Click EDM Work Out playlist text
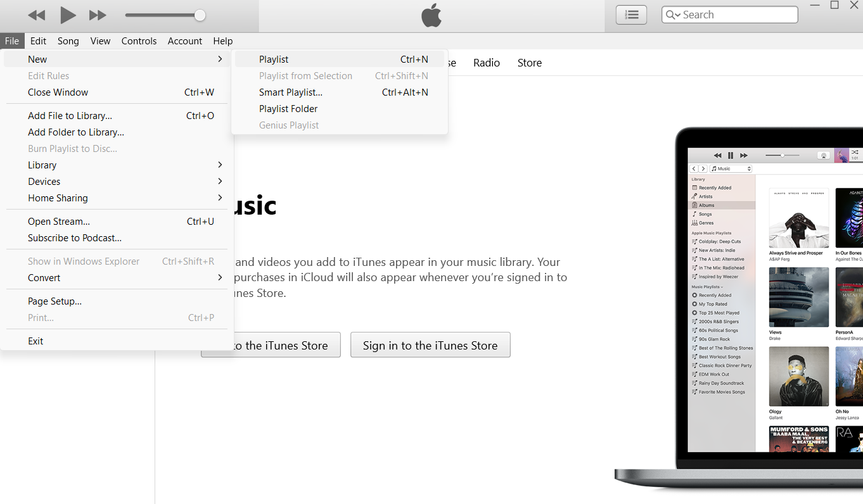The image size is (863, 504). 714,374
